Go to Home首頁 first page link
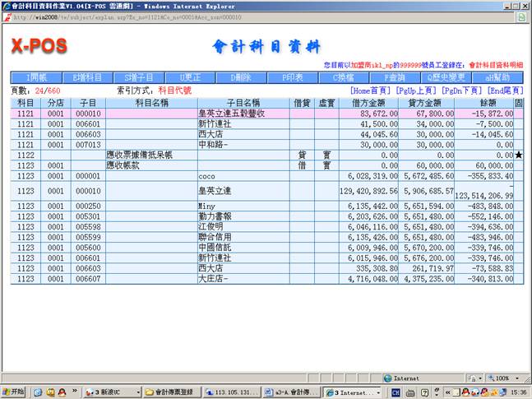Viewport: 532px width, 399px height. coord(371,90)
